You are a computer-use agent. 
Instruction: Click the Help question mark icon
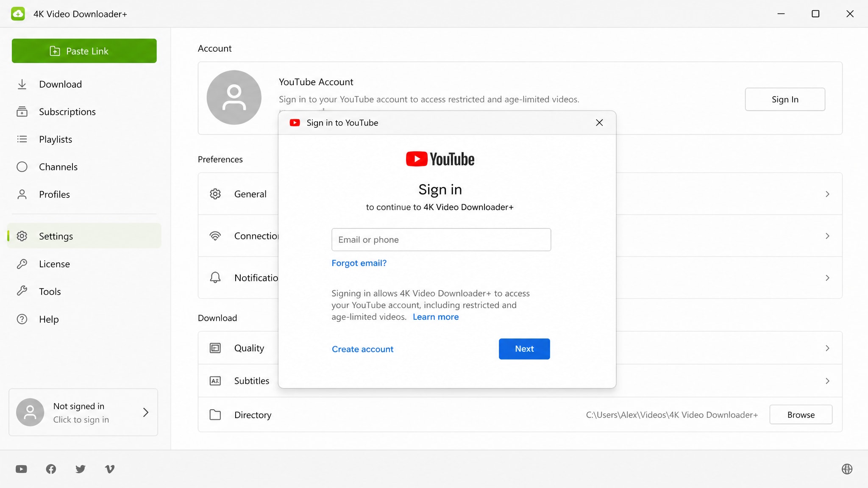click(22, 319)
